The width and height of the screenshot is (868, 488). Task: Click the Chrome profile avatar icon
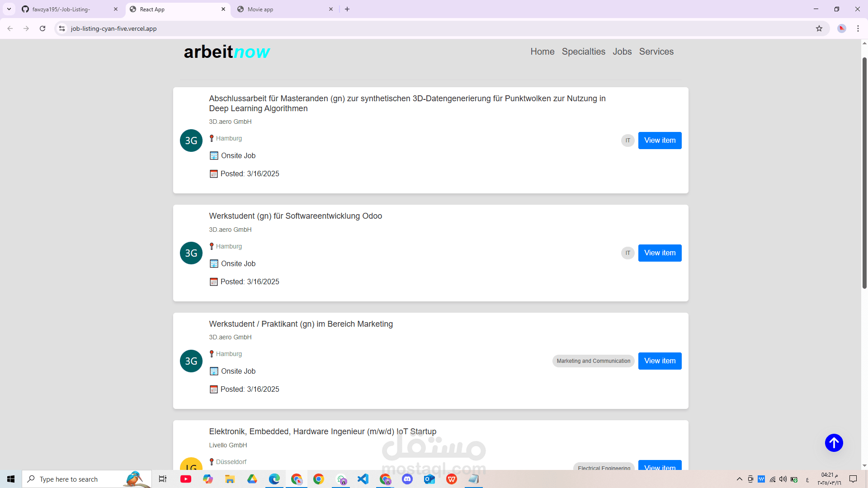click(x=841, y=28)
